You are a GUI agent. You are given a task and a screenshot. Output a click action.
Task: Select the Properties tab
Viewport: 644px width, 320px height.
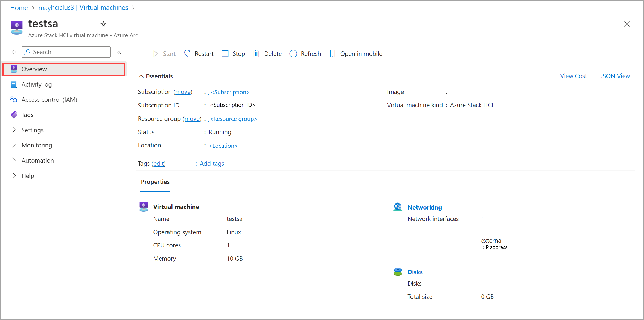click(155, 182)
